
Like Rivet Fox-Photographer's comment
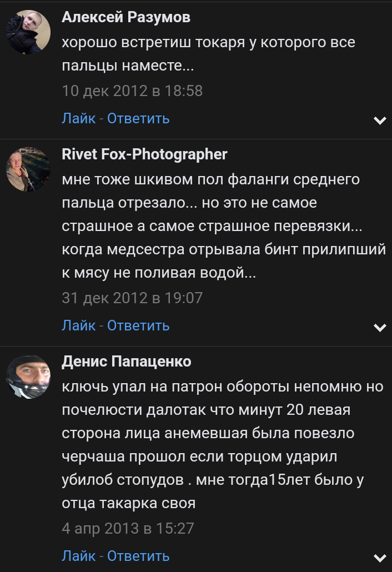79,325
